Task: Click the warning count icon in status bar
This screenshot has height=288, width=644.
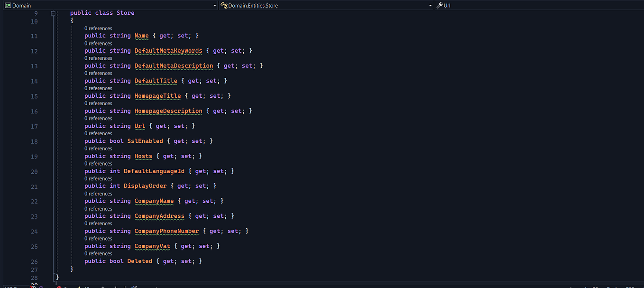Action: click(x=79, y=287)
